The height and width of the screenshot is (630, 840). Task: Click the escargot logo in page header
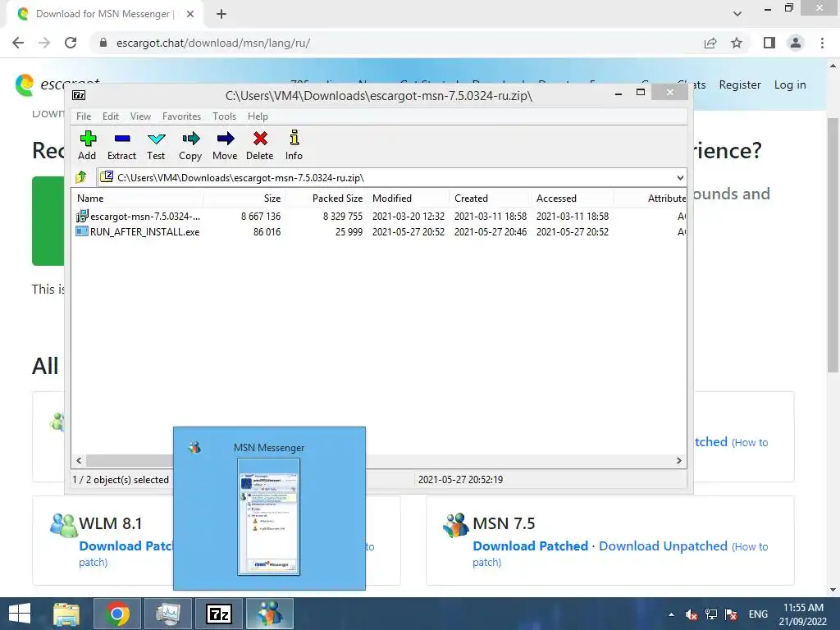(x=25, y=84)
